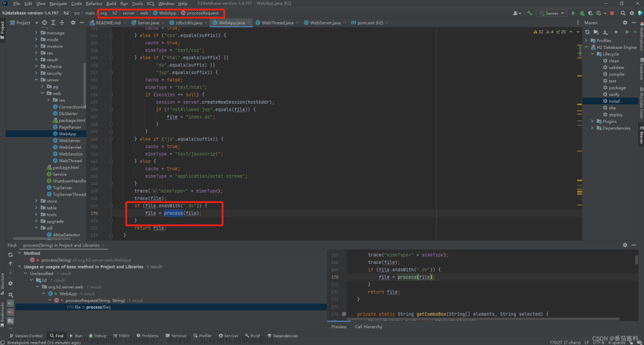Open Find panel settings gear on left strip

point(10,283)
